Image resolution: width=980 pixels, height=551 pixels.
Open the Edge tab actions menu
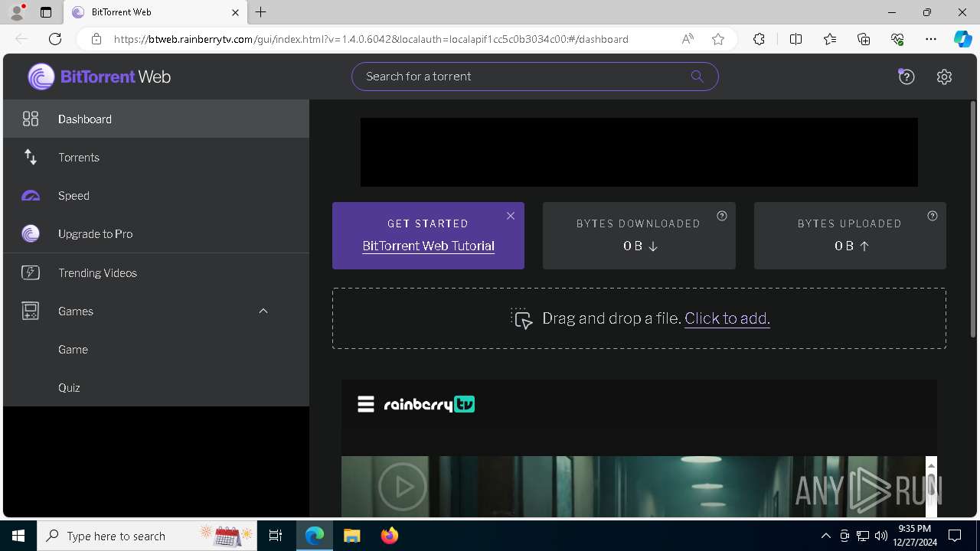pyautogui.click(x=46, y=12)
